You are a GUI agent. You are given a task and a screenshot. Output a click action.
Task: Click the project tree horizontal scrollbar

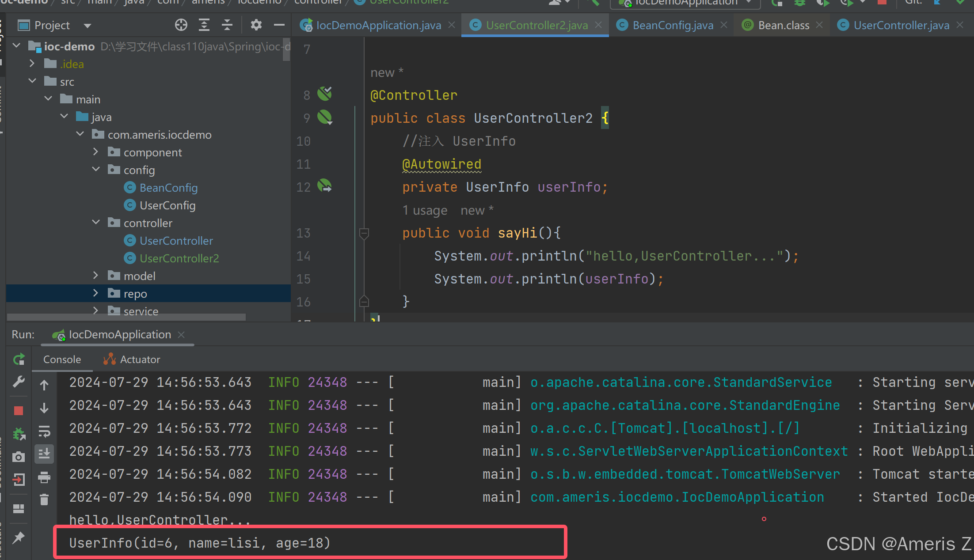(126, 317)
